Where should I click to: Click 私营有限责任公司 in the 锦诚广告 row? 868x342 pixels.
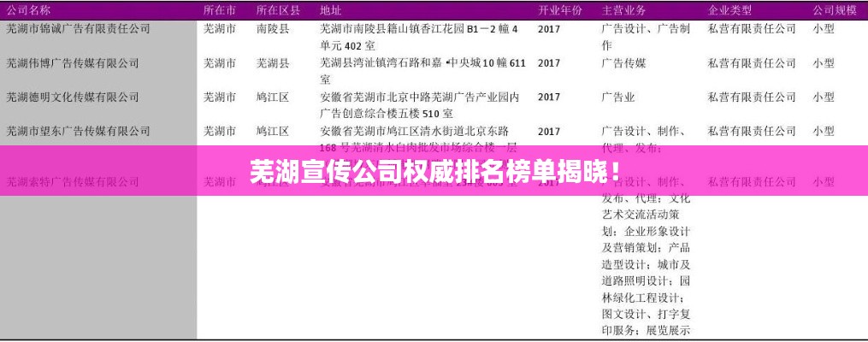(x=752, y=29)
